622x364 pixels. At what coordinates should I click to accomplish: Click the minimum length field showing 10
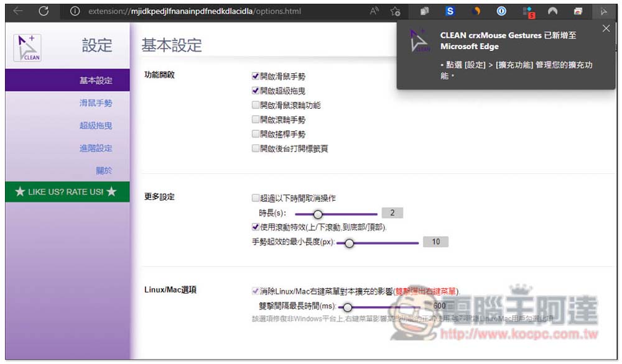435,242
